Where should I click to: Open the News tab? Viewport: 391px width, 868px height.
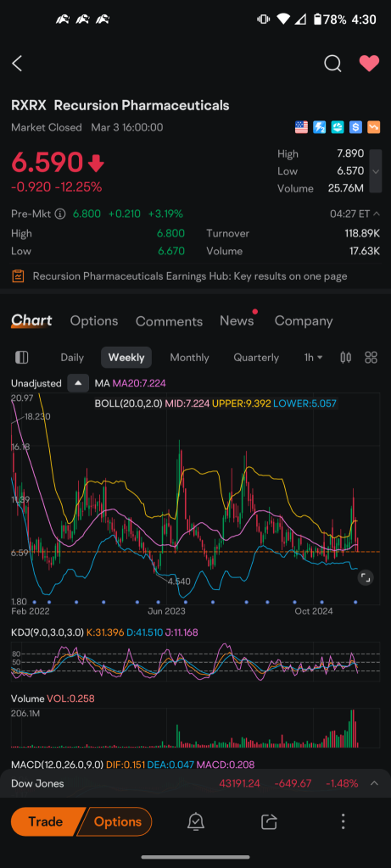[x=237, y=320]
